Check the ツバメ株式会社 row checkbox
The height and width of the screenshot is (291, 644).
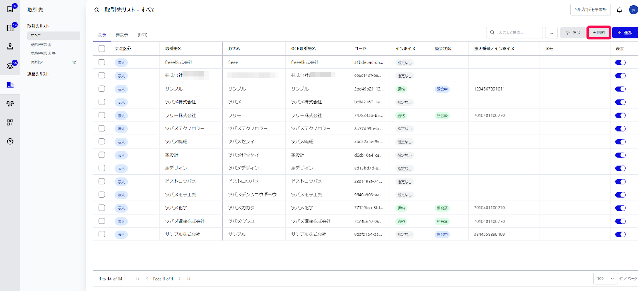click(101, 102)
